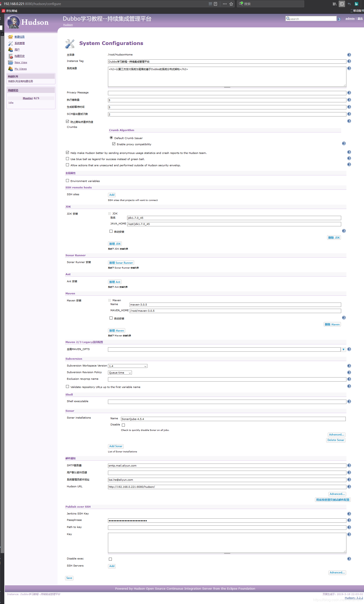364x604 pixels.
Task: Toggle JDK 自动安装 checkbox
Action: click(111, 231)
